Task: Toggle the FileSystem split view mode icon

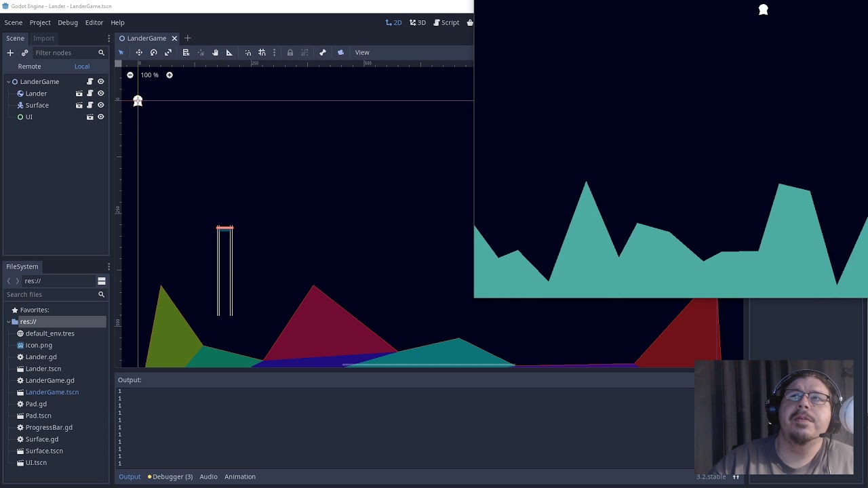Action: [102, 281]
